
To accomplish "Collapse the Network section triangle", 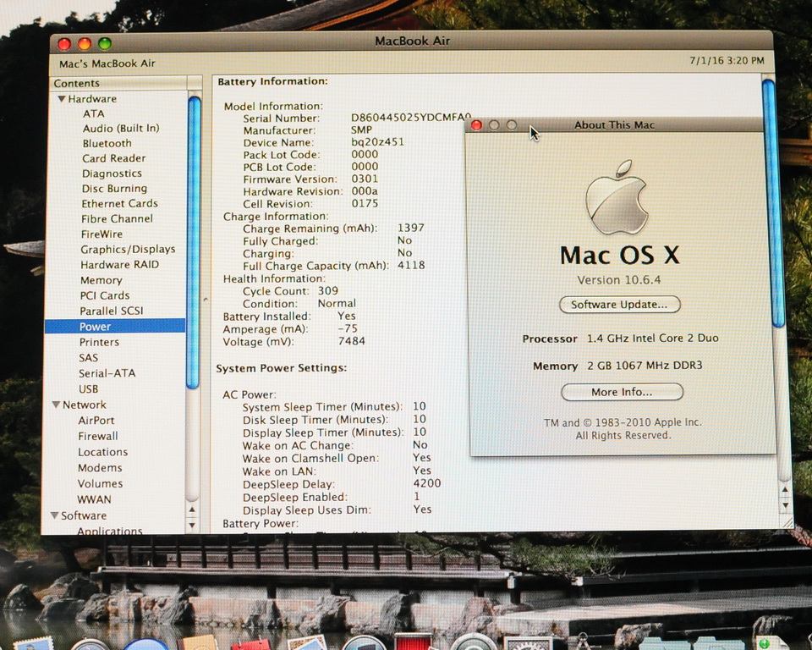I will (x=56, y=405).
